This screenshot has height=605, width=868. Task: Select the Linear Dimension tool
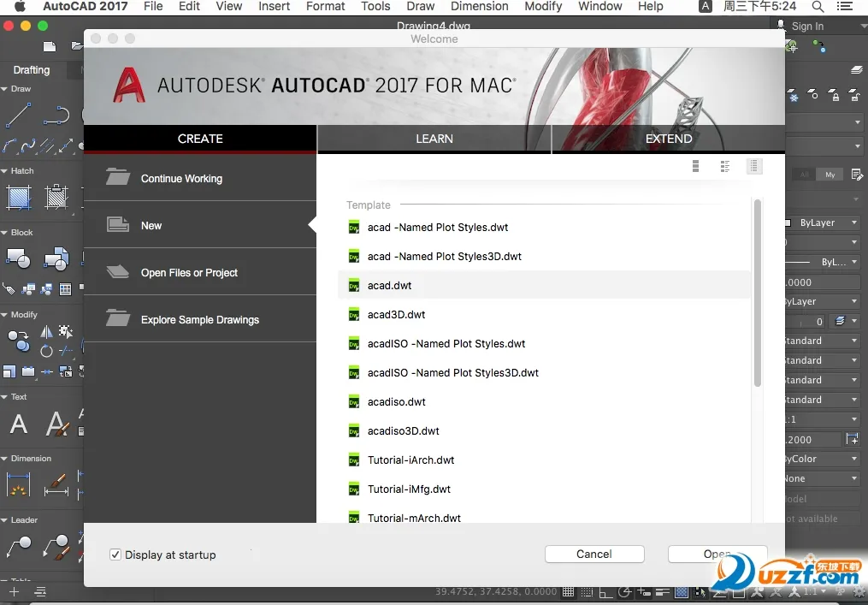[x=18, y=485]
